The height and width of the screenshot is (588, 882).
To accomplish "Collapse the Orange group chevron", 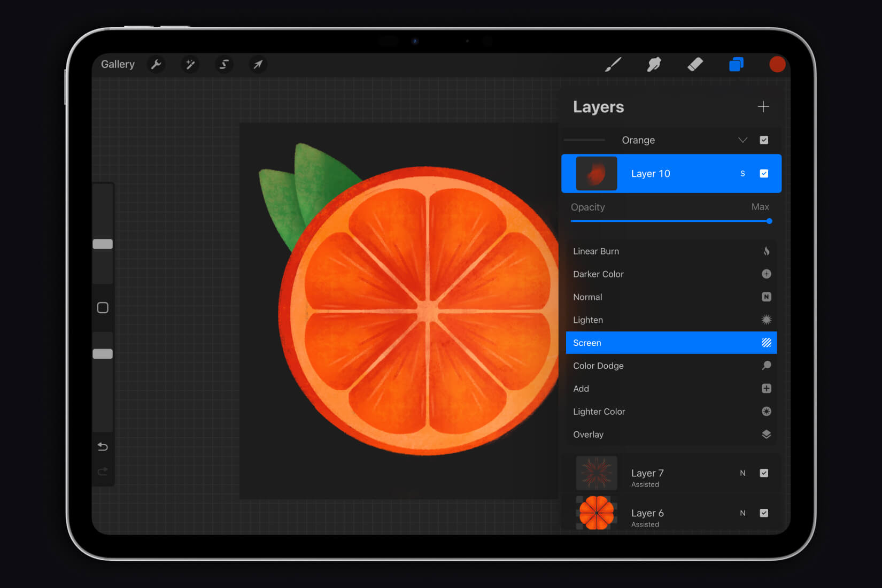I will point(742,140).
